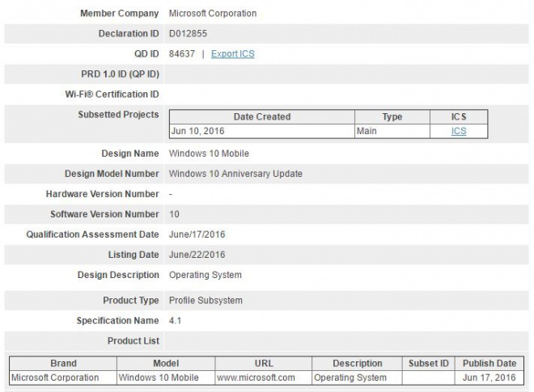This screenshot has width=534, height=392.
Task: Click the Type column header
Action: [x=392, y=117]
